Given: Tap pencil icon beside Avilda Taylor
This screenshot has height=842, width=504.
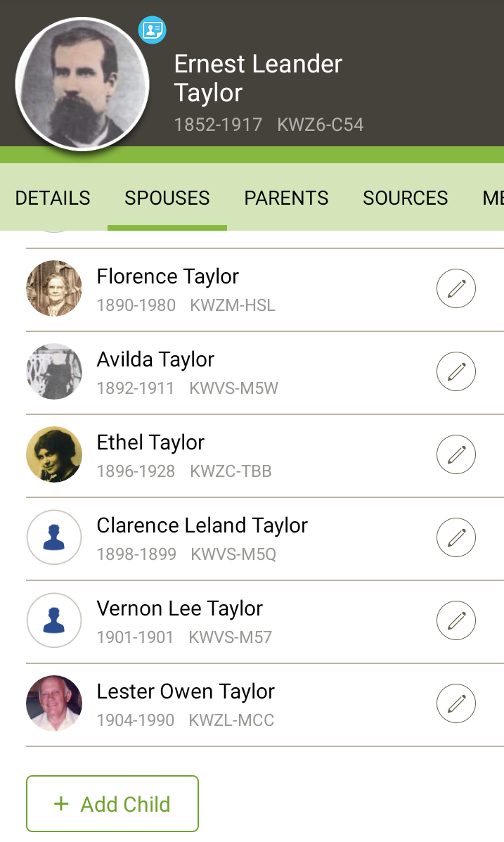Looking at the screenshot, I should coord(456,371).
